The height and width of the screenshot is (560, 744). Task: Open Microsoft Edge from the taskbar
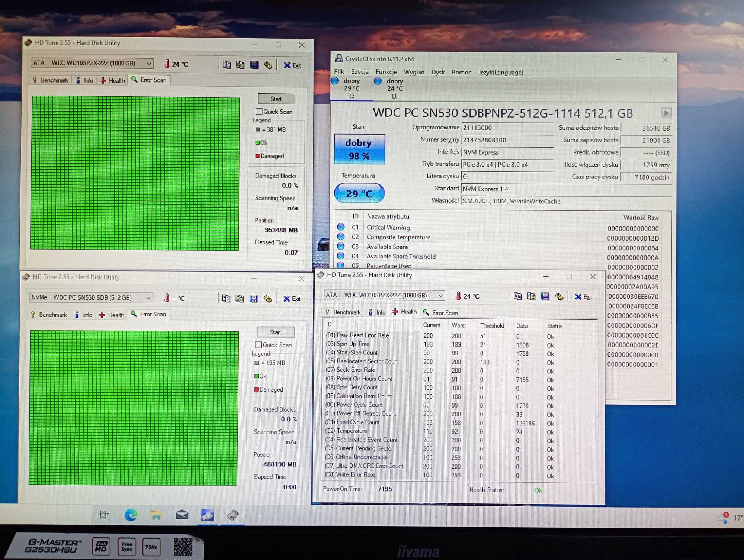click(x=130, y=515)
